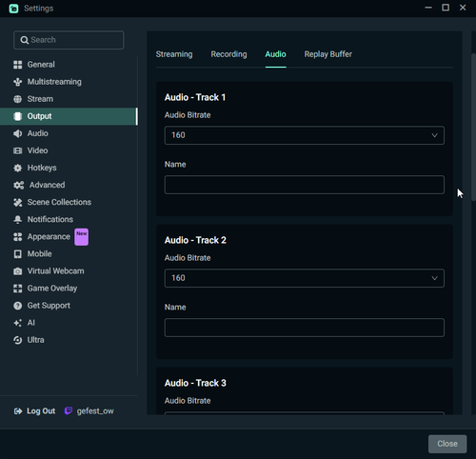Click the Log Out link
Screen dimensions: 476x459
pos(41,411)
